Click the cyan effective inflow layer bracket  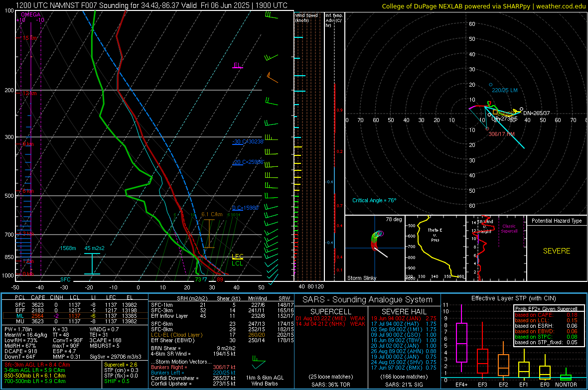point(92,264)
